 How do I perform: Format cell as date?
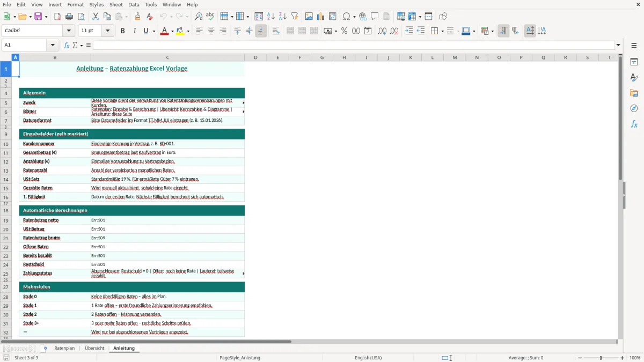pos(368,31)
